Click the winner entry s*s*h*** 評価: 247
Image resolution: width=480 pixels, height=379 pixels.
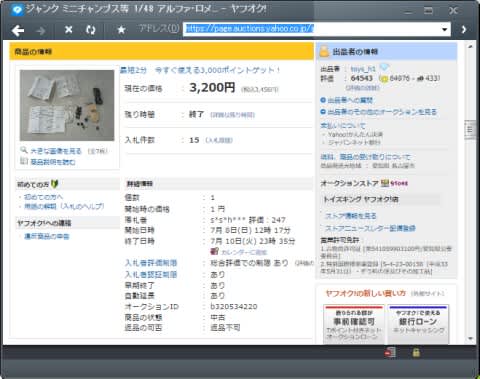pyautogui.click(x=248, y=220)
